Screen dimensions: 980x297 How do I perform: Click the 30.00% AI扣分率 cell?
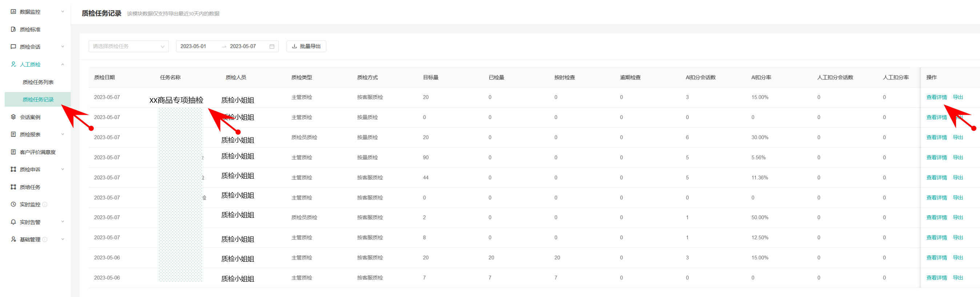point(760,138)
